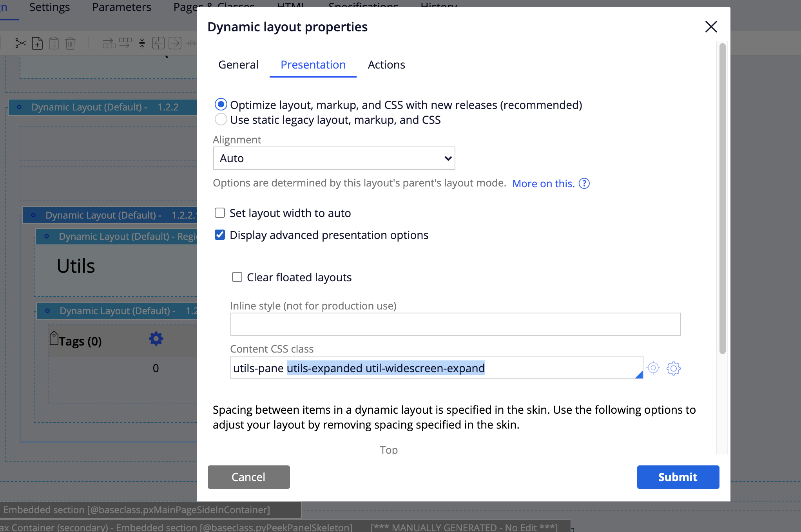Screen dimensions: 801x532
Task: Click the blue gear icon beside Tags (0)
Action: (156, 339)
